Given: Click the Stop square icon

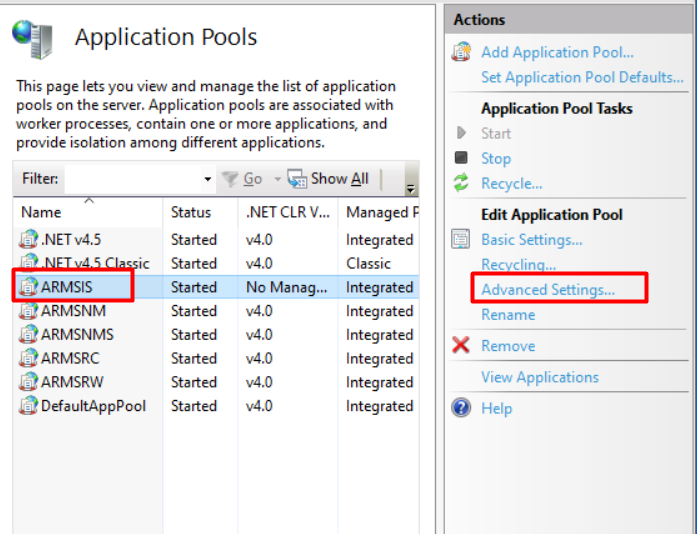Looking at the screenshot, I should coord(461,157).
